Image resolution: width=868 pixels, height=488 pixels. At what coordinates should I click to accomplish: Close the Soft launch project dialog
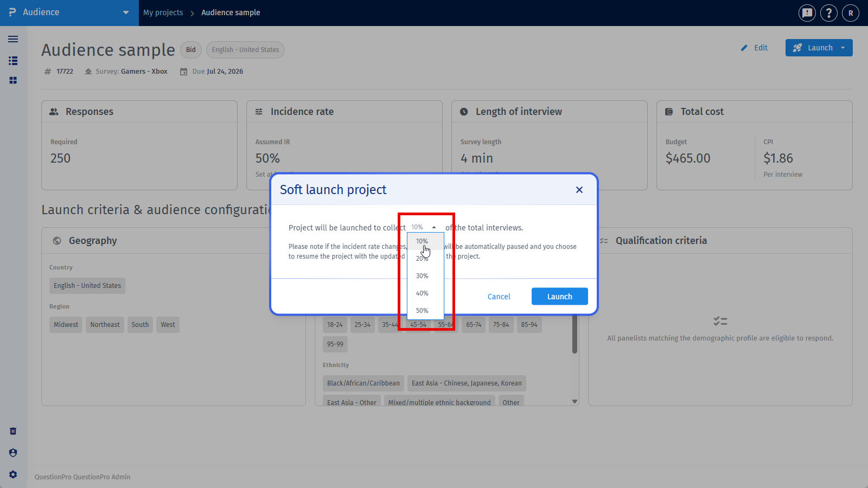tap(579, 190)
